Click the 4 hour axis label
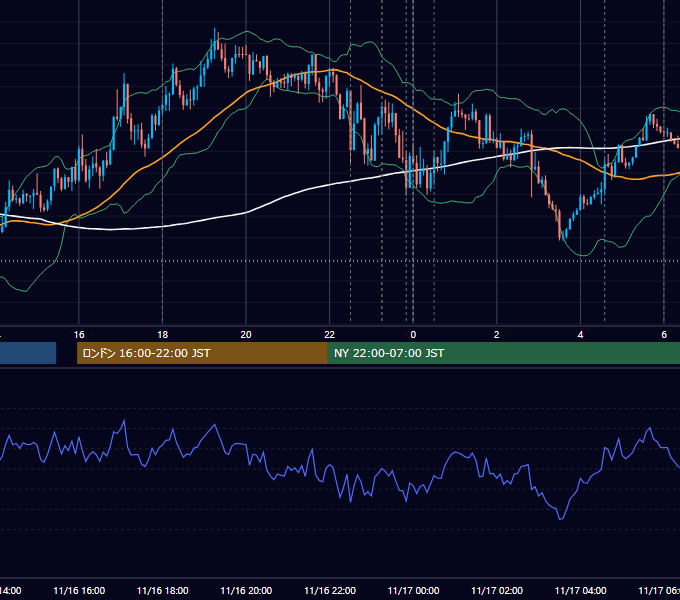The width and height of the screenshot is (680, 600). (580, 334)
